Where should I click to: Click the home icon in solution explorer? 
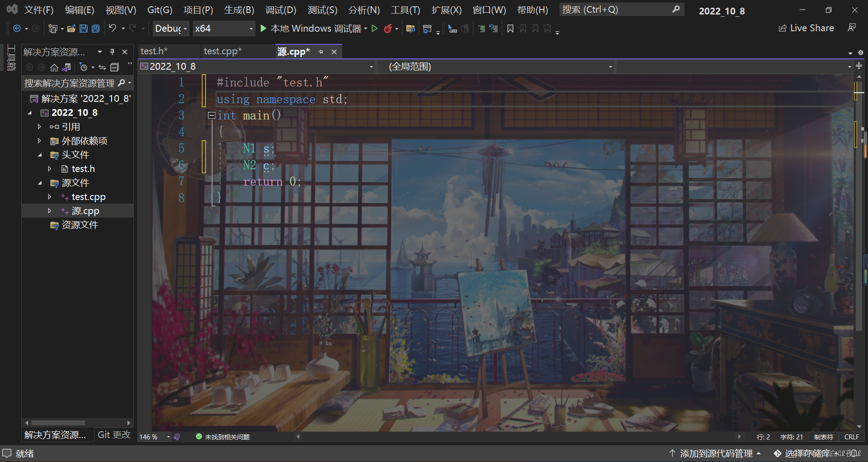(54, 67)
